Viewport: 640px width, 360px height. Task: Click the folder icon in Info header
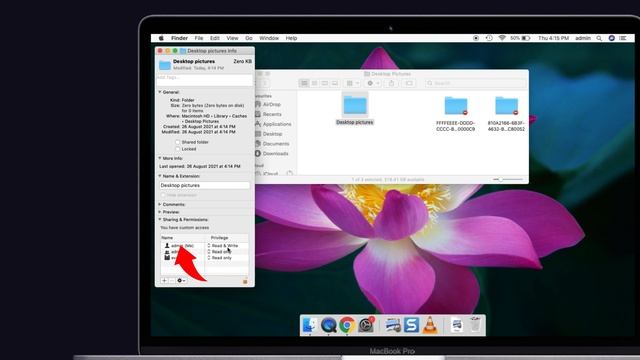pos(164,64)
